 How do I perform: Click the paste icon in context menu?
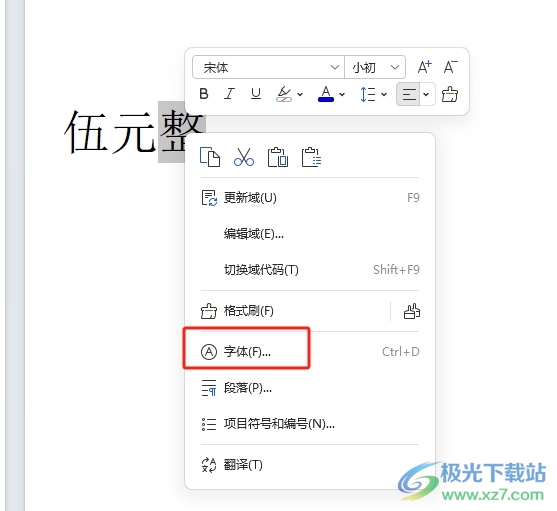click(277, 157)
